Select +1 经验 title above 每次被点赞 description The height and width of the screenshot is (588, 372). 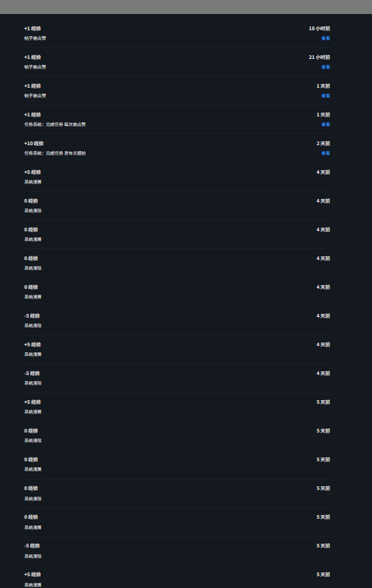coord(32,115)
